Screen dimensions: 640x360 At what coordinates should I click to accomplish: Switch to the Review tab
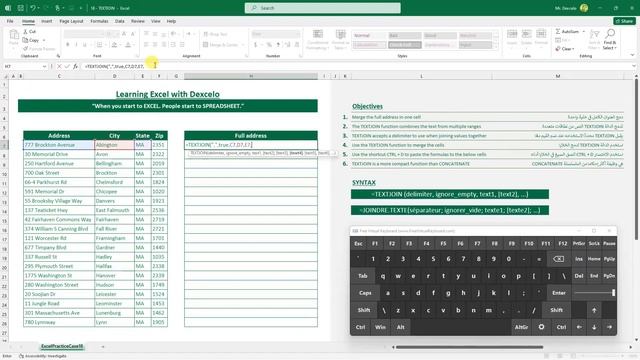coord(138,21)
